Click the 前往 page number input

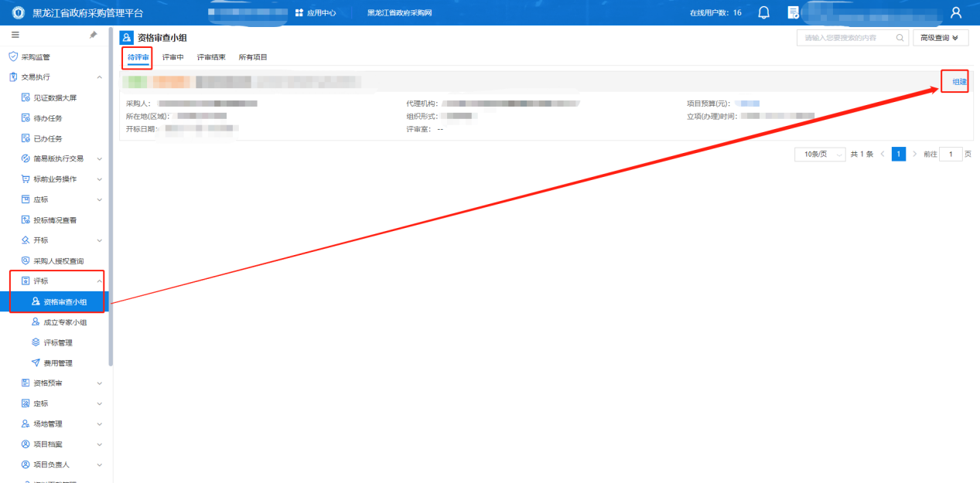click(x=951, y=155)
